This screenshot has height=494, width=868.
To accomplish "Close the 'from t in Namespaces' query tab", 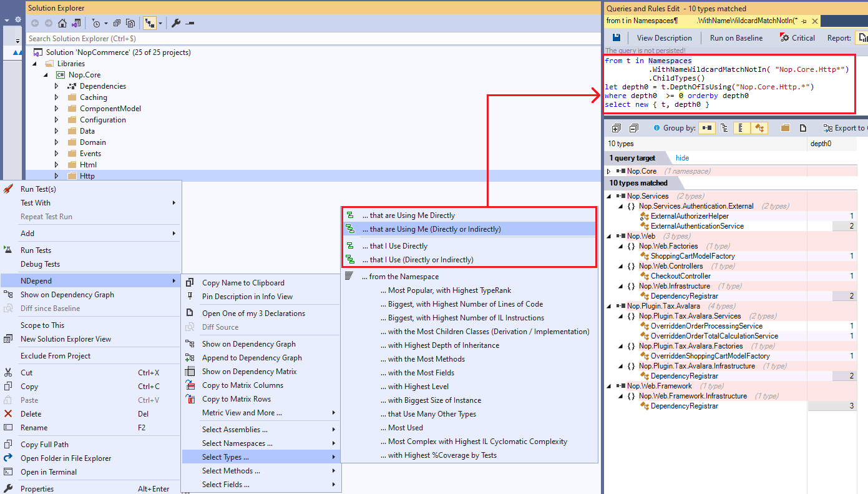I will click(x=814, y=21).
